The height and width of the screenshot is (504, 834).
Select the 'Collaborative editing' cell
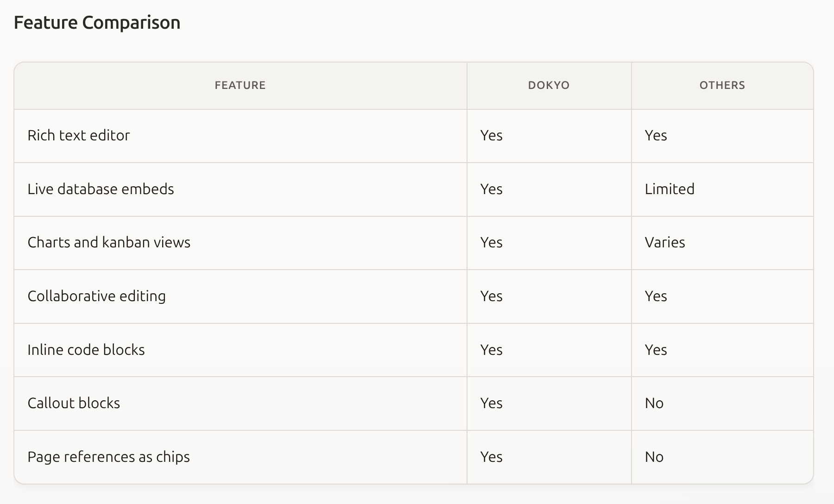click(240, 296)
